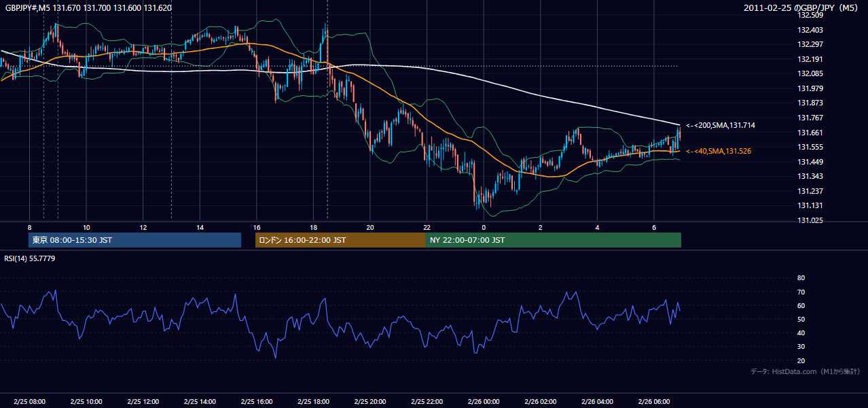Click hour tick 16 under price chart
The height and width of the screenshot is (408, 868).
coord(257,227)
